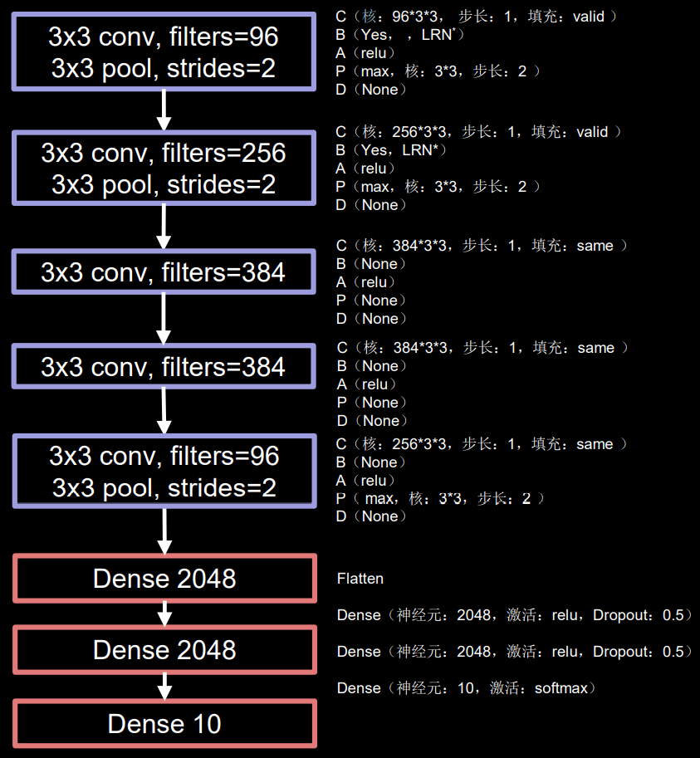Screen dimensions: 700x758
Task: Click the Dense 2048 block above Dense 10
Action: pos(164,650)
